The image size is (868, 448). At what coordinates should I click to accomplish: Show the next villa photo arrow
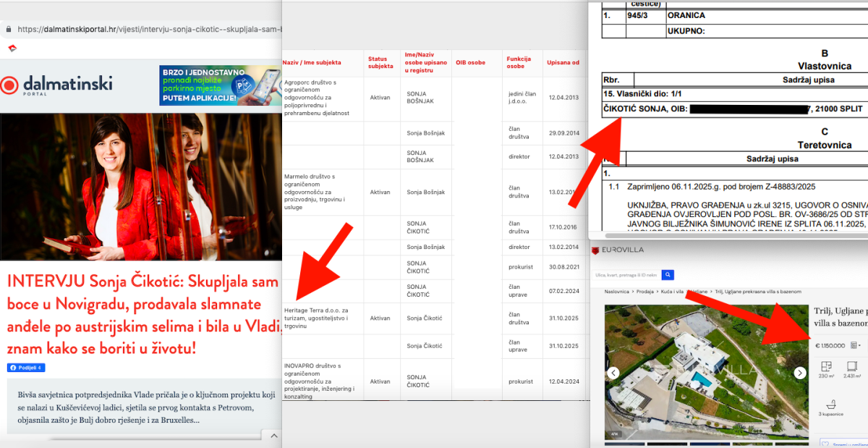(x=799, y=373)
